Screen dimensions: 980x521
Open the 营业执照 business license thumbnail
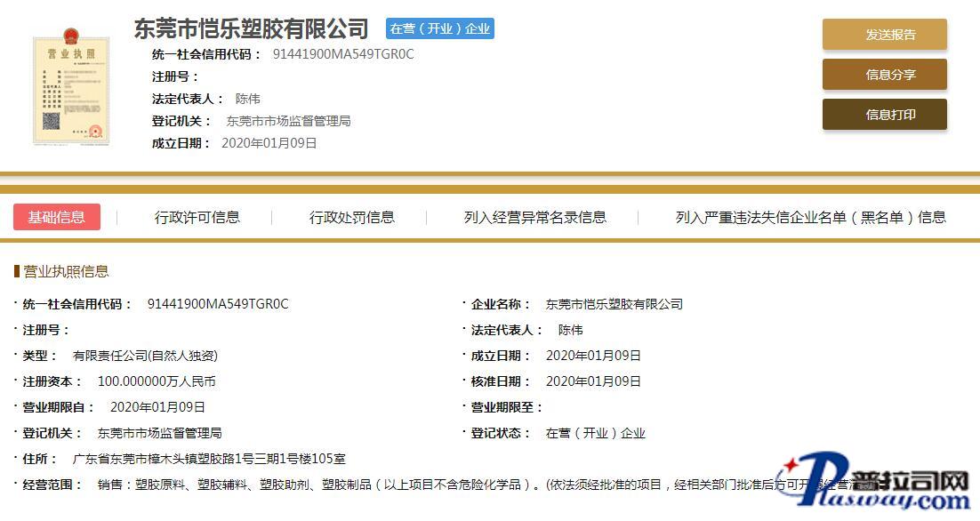point(71,89)
